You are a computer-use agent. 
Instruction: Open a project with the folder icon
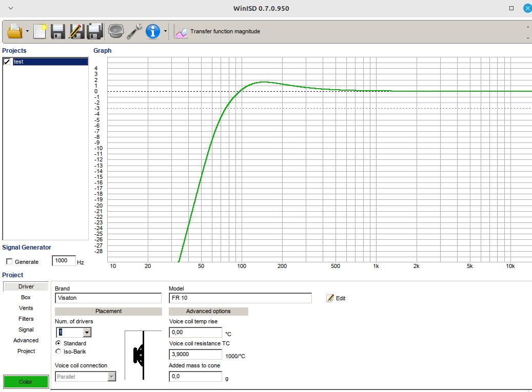click(x=14, y=31)
